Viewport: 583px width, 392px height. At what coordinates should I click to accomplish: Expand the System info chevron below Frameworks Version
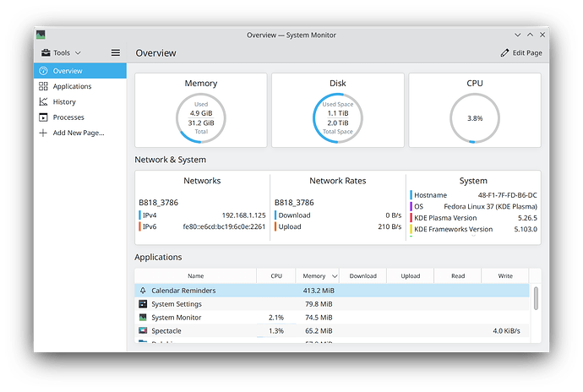tap(473, 236)
